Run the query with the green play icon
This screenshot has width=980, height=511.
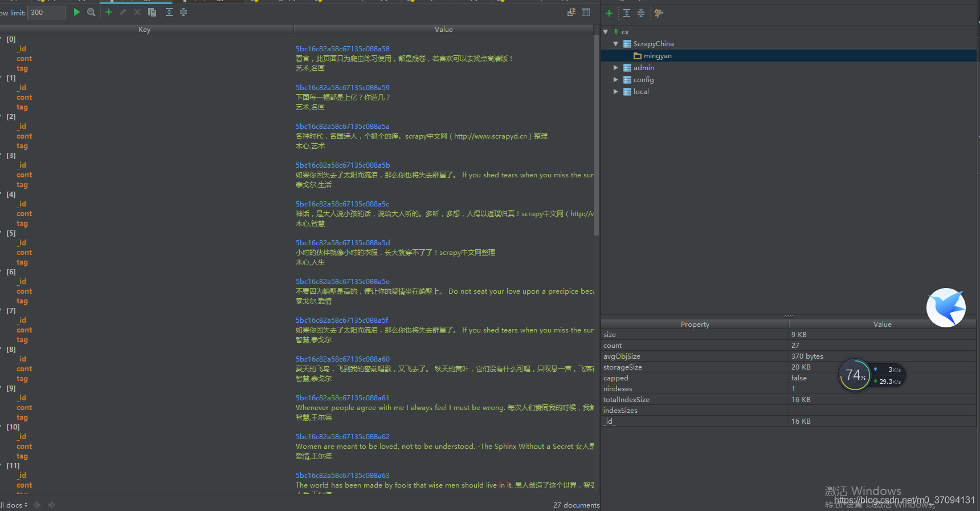76,12
